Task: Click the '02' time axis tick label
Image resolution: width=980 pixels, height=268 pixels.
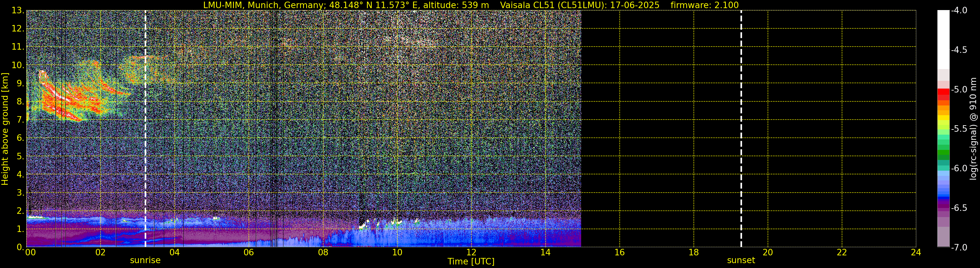Action: pos(100,252)
